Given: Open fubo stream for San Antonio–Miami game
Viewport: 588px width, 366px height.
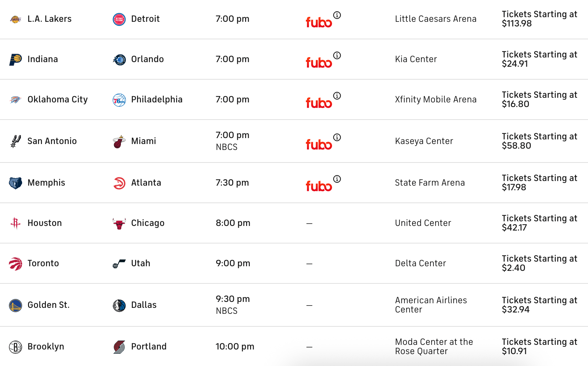Looking at the screenshot, I should (318, 144).
